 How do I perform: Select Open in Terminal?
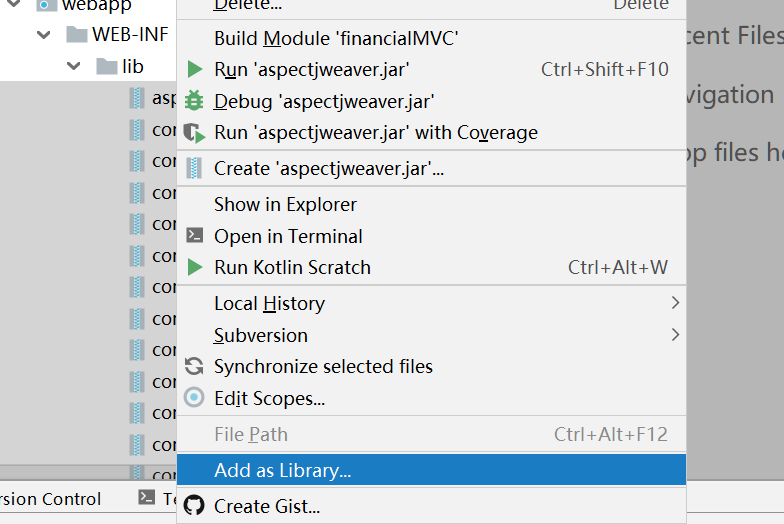point(432,236)
